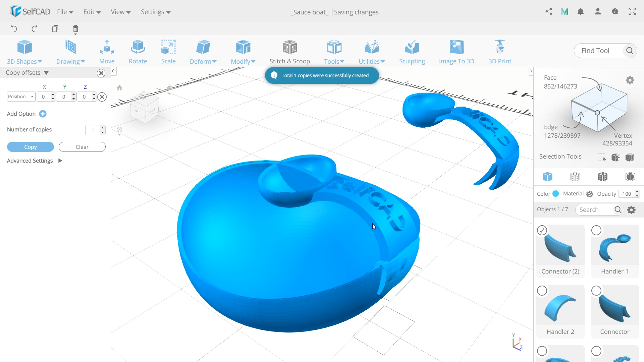Open settings gear above selection cube
The width and height of the screenshot is (644, 362).
630,80
